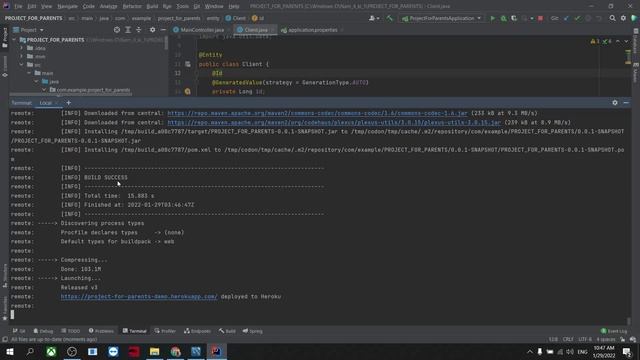
Task: Collapse the src folder
Action: [22, 64]
